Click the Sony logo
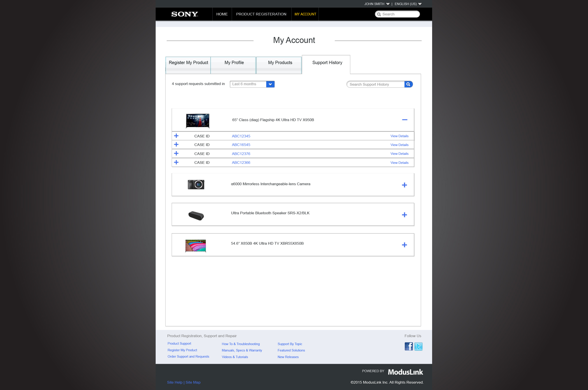The image size is (588, 390). click(x=185, y=14)
